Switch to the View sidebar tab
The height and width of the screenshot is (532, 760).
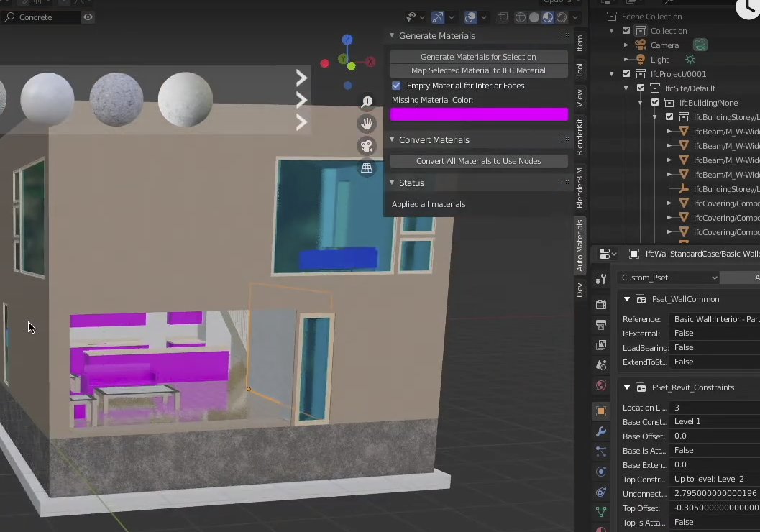click(x=580, y=98)
